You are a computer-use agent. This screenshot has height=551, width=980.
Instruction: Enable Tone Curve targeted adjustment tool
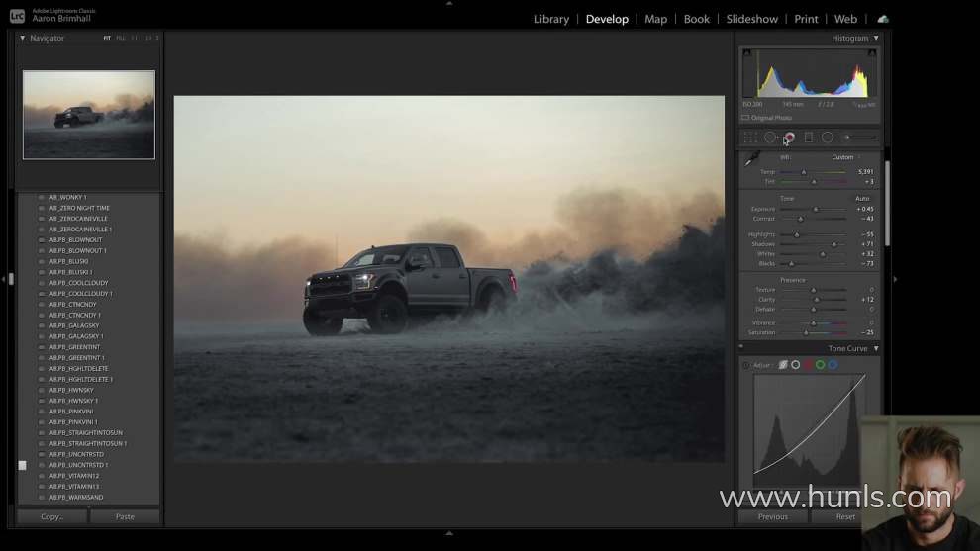(746, 365)
